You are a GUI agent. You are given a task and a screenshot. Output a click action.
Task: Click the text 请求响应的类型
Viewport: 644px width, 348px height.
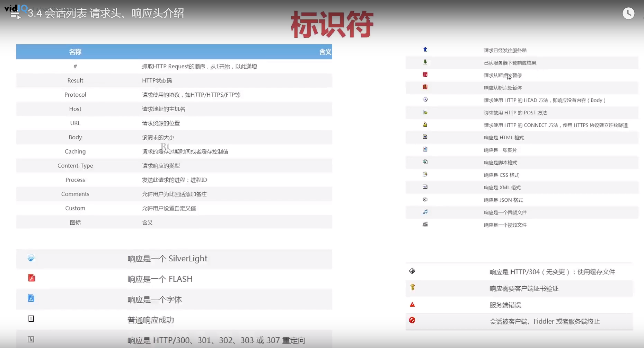(x=161, y=166)
